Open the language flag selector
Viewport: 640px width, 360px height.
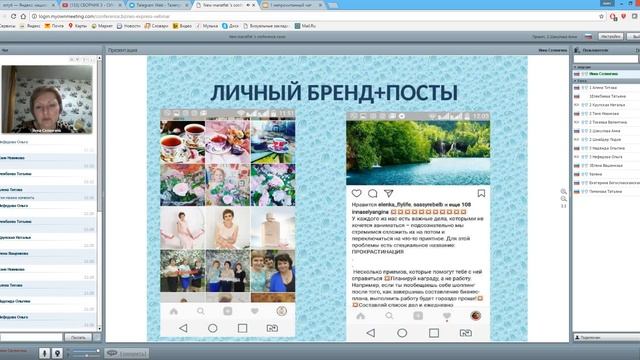[588, 36]
